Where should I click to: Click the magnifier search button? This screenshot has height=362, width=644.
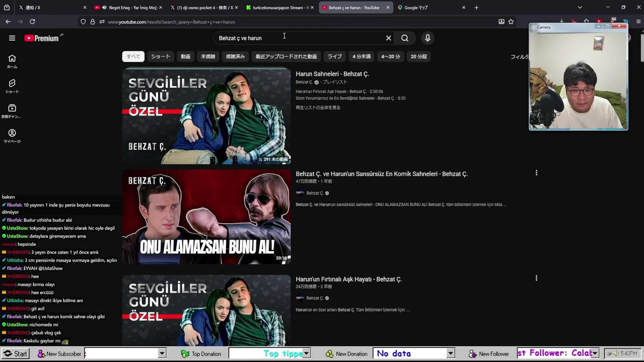[405, 38]
